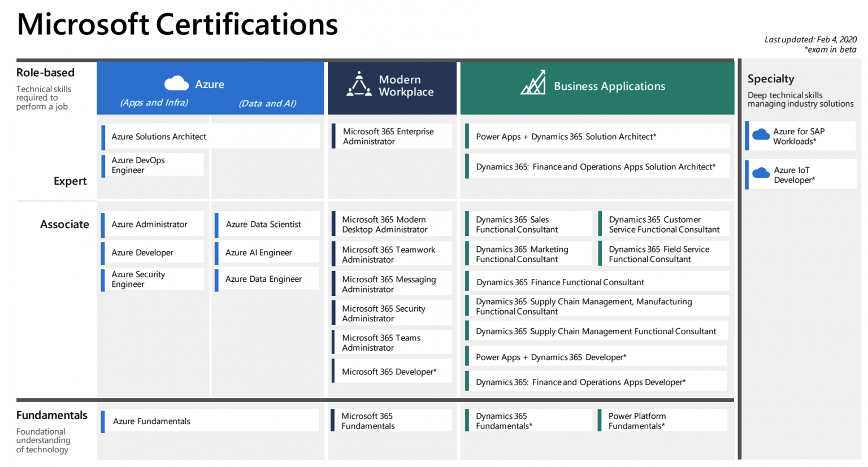Screen dimensions: 868x467
Task: Click the exam in beta footnote
Action: pyautogui.click(x=830, y=50)
